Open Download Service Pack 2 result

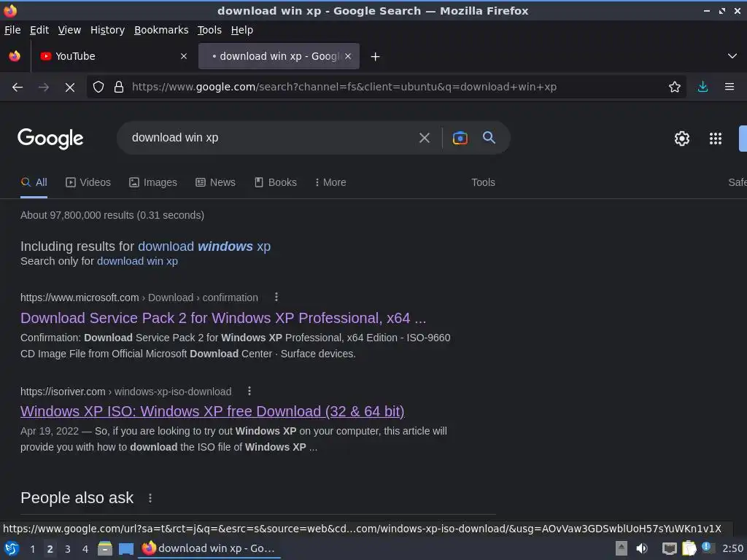click(x=223, y=318)
